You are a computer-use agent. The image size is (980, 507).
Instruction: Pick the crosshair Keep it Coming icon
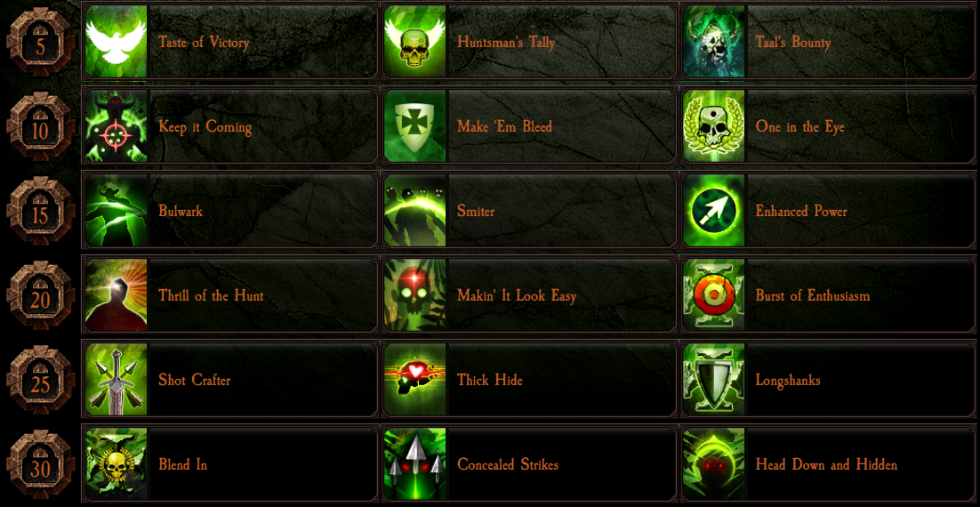pos(116,126)
